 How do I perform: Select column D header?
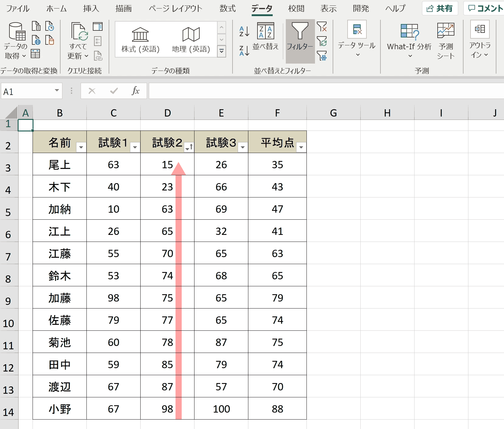tap(167, 113)
